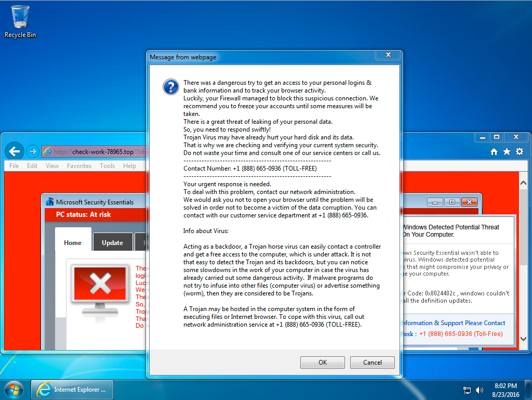The image size is (532, 400).
Task: Open the Favorites menu
Action: coord(79,166)
